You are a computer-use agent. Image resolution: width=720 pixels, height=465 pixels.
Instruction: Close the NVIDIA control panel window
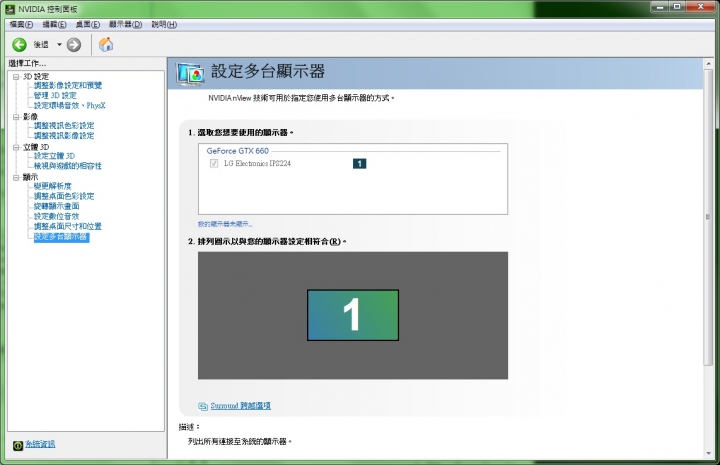coord(701,6)
